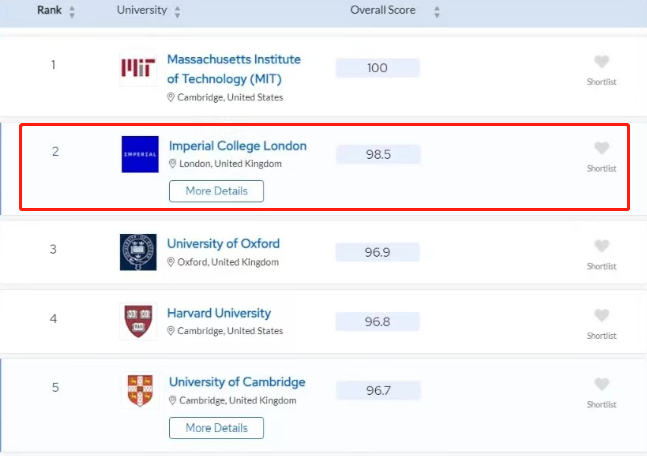The width and height of the screenshot is (647, 456).
Task: Open More Details for Imperial College London
Action: [x=216, y=191]
